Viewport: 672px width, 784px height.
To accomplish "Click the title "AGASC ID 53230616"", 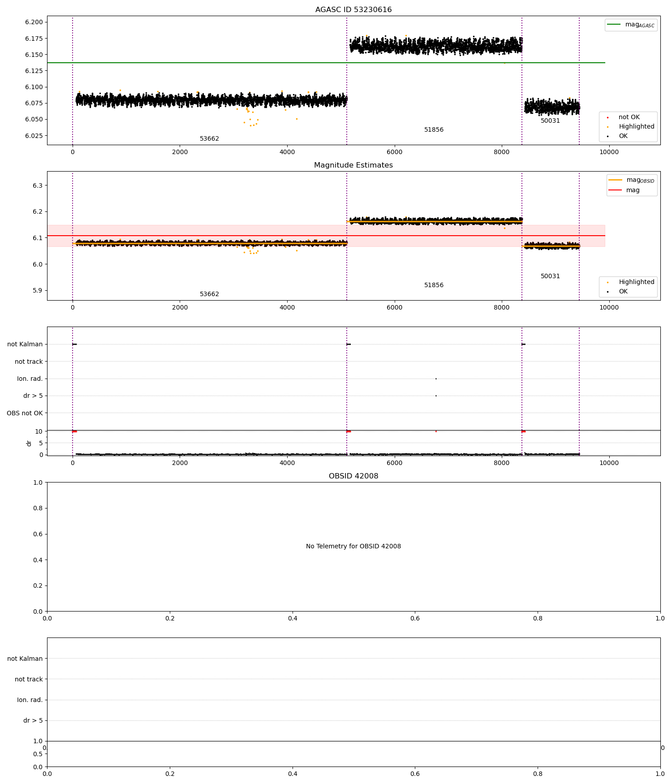I will (353, 10).
